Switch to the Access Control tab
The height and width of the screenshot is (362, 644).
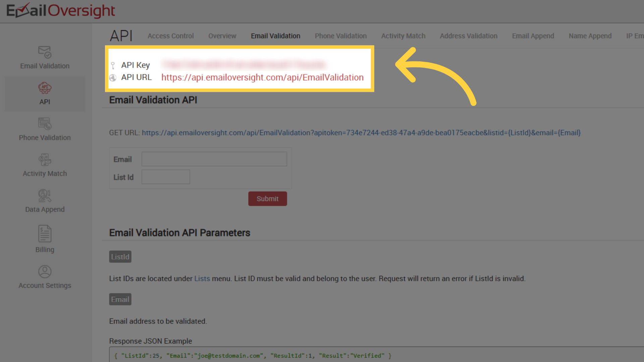171,36
